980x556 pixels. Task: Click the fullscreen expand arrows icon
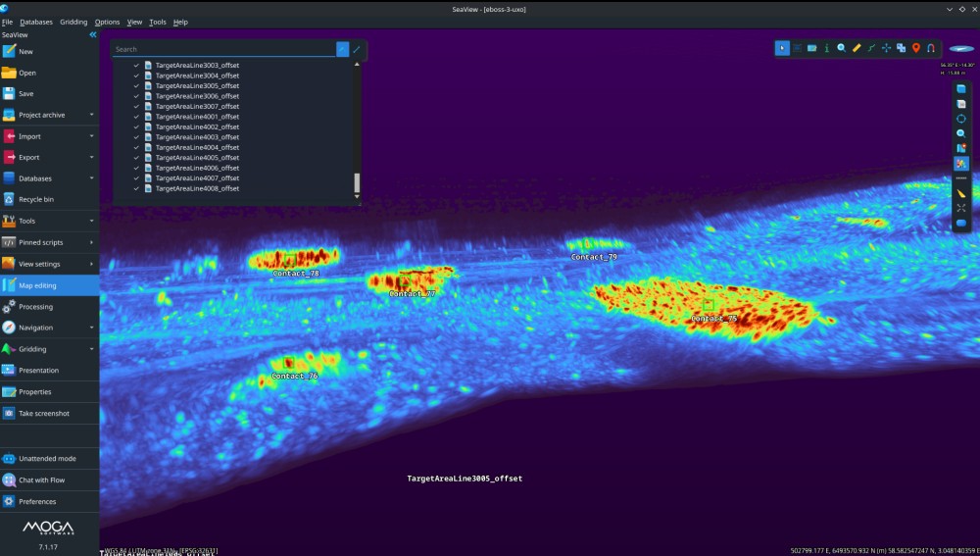[x=961, y=208]
